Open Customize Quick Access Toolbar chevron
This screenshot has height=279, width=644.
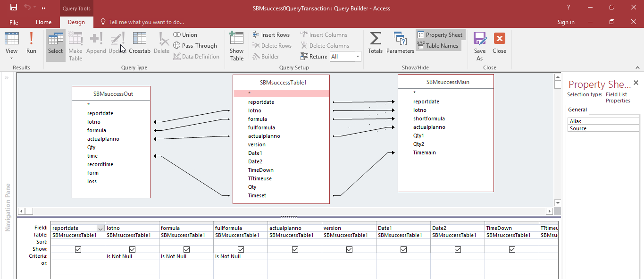[x=43, y=8]
